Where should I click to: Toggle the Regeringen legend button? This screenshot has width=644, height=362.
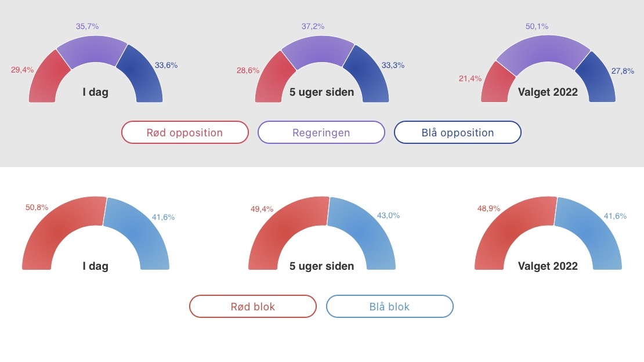321,132
